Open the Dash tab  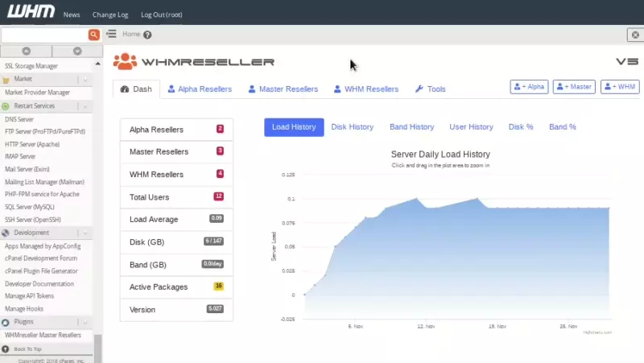[136, 89]
